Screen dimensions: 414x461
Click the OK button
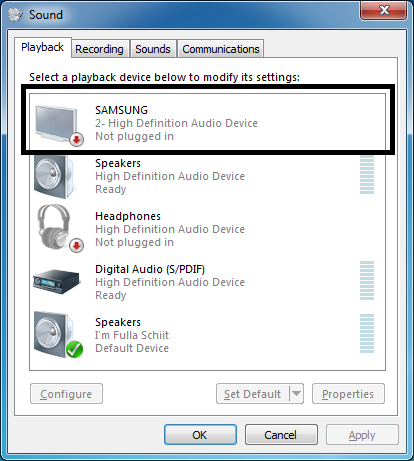tap(200, 435)
